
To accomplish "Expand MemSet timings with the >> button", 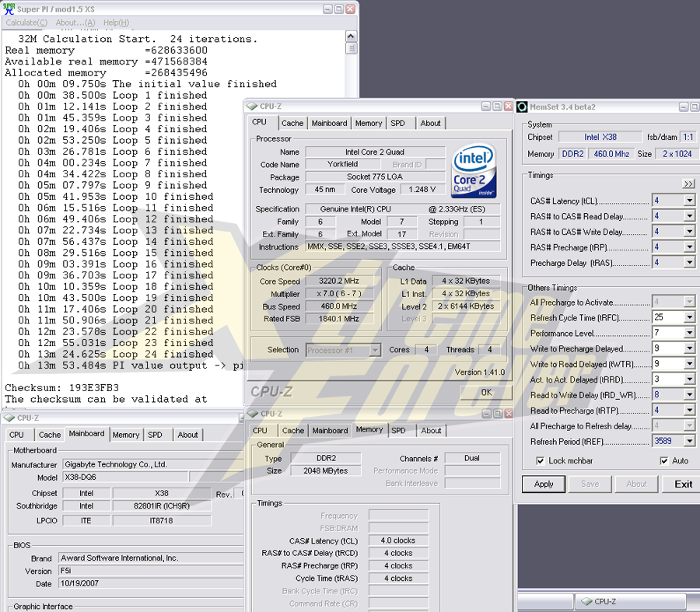I will click(x=688, y=184).
